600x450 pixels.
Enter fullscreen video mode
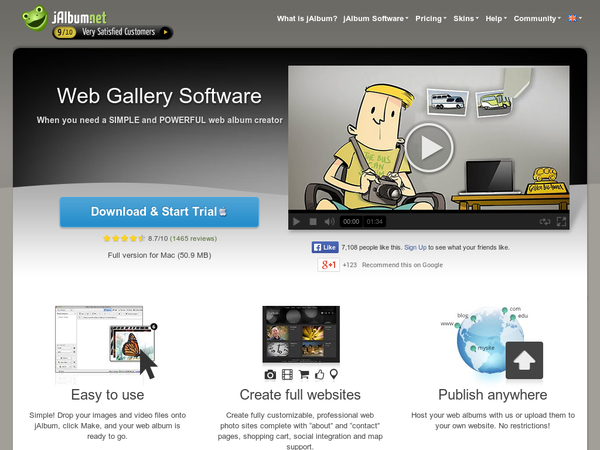(561, 222)
